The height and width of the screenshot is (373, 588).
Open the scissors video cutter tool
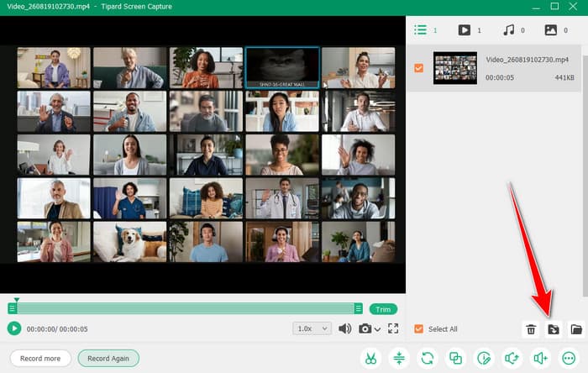(371, 359)
